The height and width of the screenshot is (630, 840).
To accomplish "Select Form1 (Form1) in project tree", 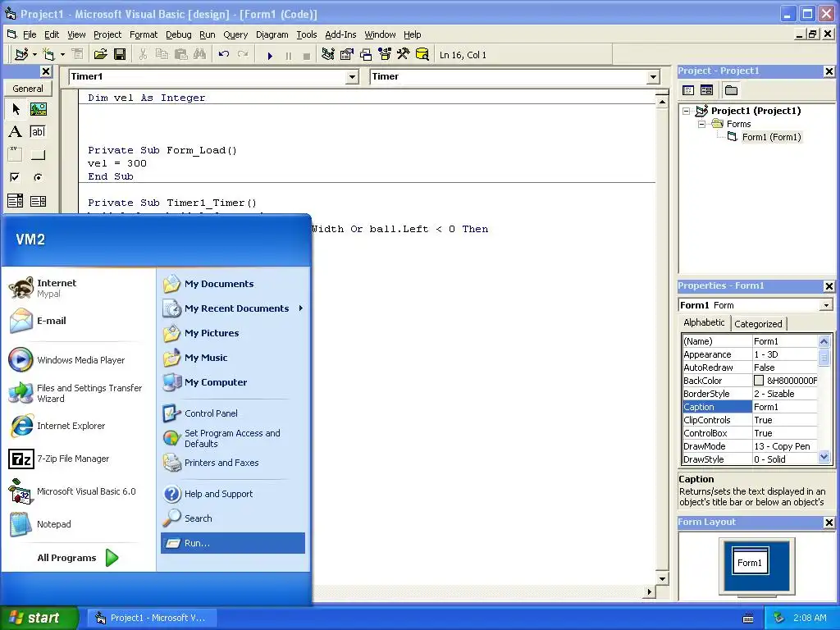I will [x=771, y=137].
